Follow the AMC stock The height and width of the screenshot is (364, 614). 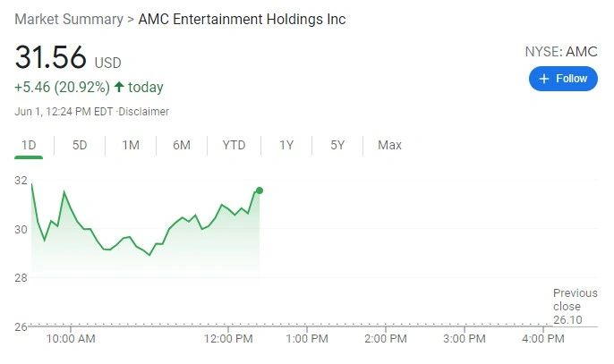click(x=563, y=79)
